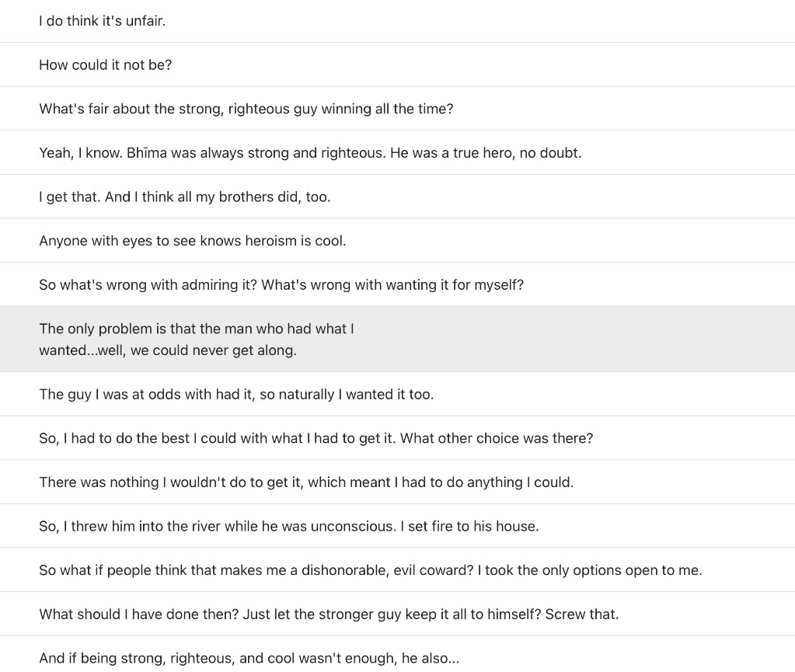Viewport: 795px width, 672px height.
Task: Choose the line "I get that. And I think all my brothers did"
Action: tap(398, 197)
